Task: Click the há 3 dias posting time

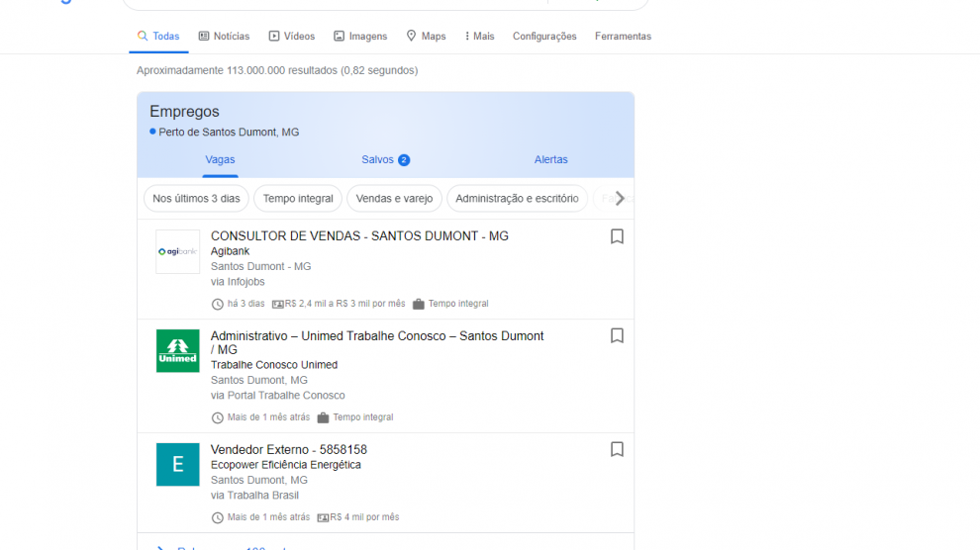Action: click(245, 304)
